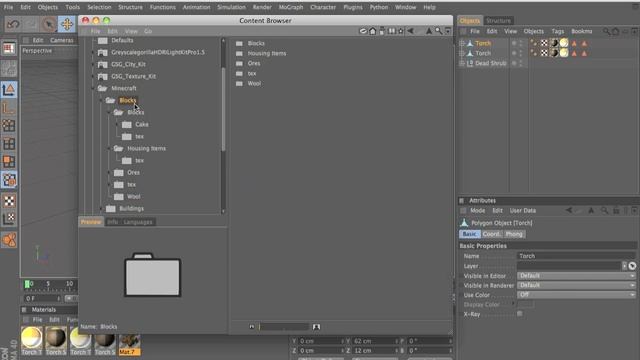This screenshot has height=360, width=640.
Task: Open the MoGraph menu
Action: (x=291, y=7)
